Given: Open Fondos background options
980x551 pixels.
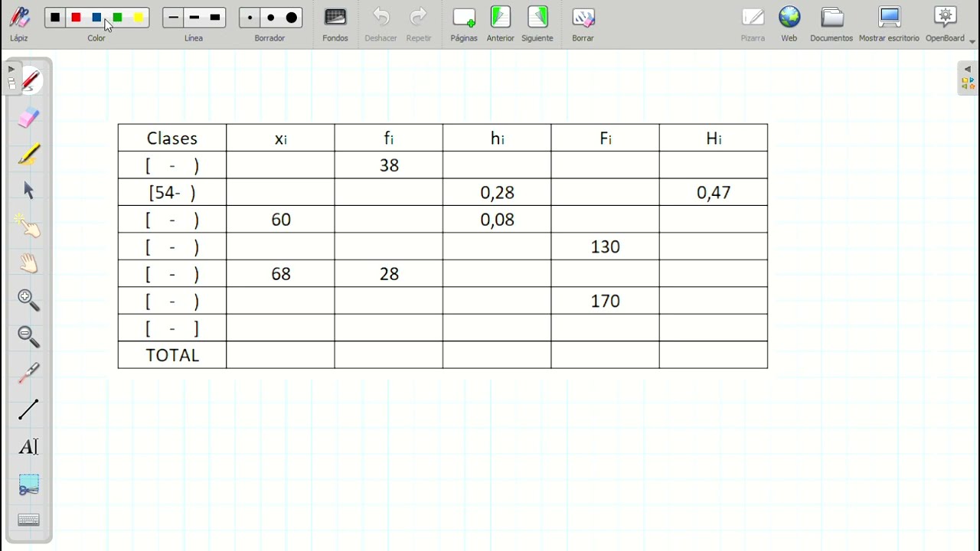Looking at the screenshot, I should [335, 24].
